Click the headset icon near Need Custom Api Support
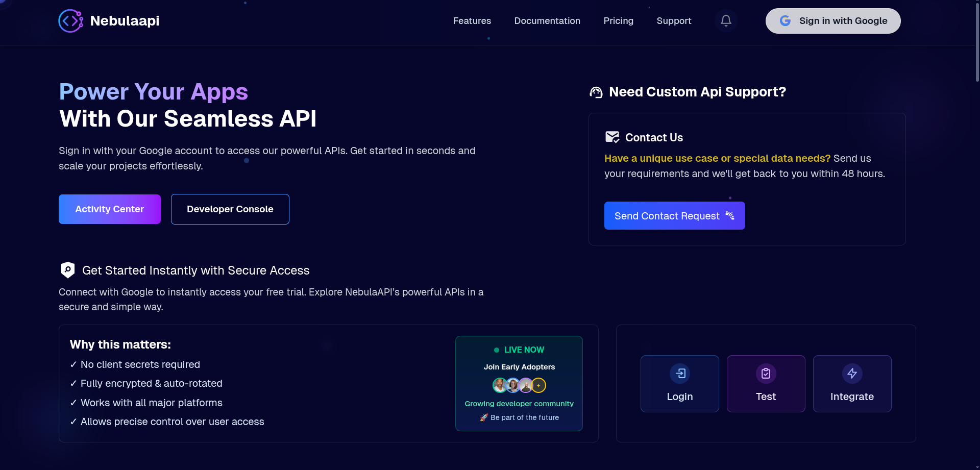The image size is (980, 470). 596,92
